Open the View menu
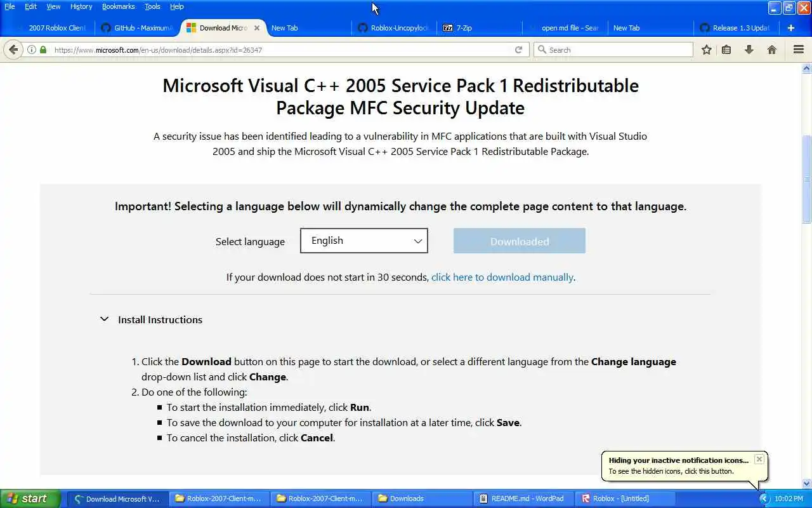Viewport: 812px width, 508px height. pos(53,6)
